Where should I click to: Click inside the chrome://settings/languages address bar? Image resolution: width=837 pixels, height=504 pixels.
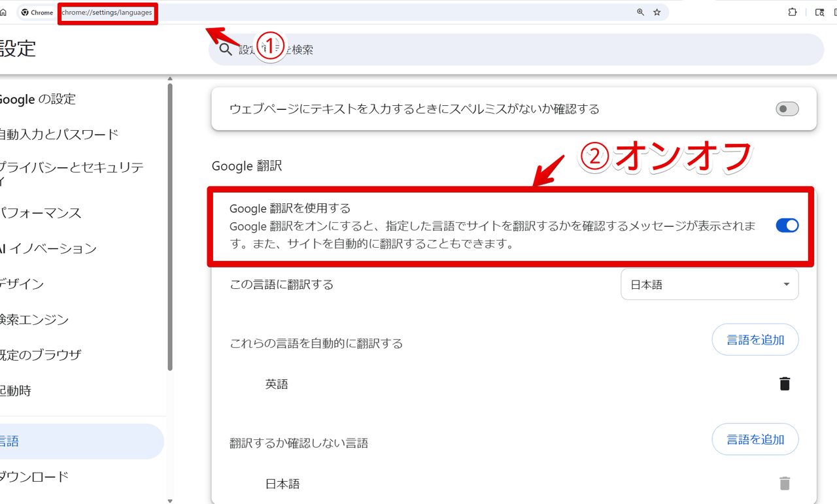[107, 12]
